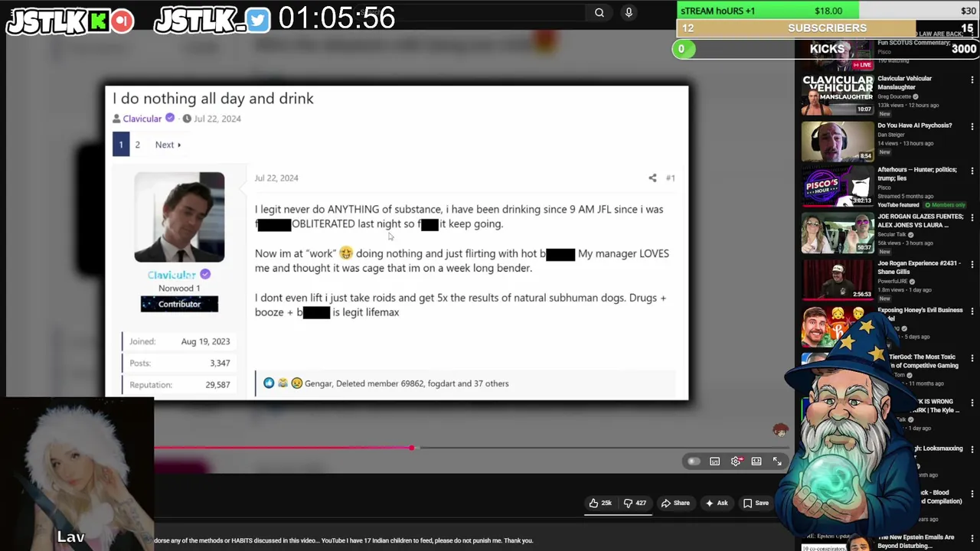The width and height of the screenshot is (980, 551).
Task: Open more options for Joe Rogan Experience #2431
Action: (972, 264)
